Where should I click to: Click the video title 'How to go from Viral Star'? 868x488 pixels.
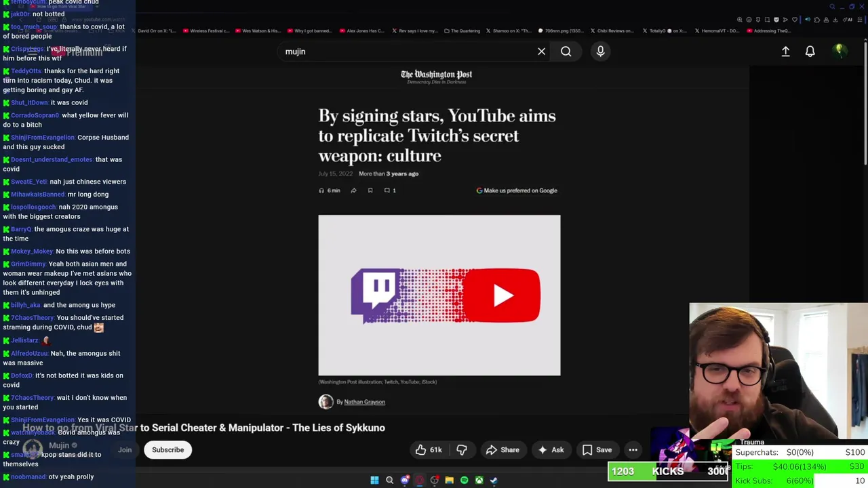[204, 428]
